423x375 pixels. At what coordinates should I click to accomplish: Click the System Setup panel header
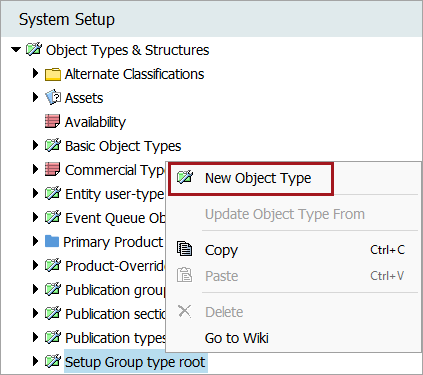pos(211,19)
